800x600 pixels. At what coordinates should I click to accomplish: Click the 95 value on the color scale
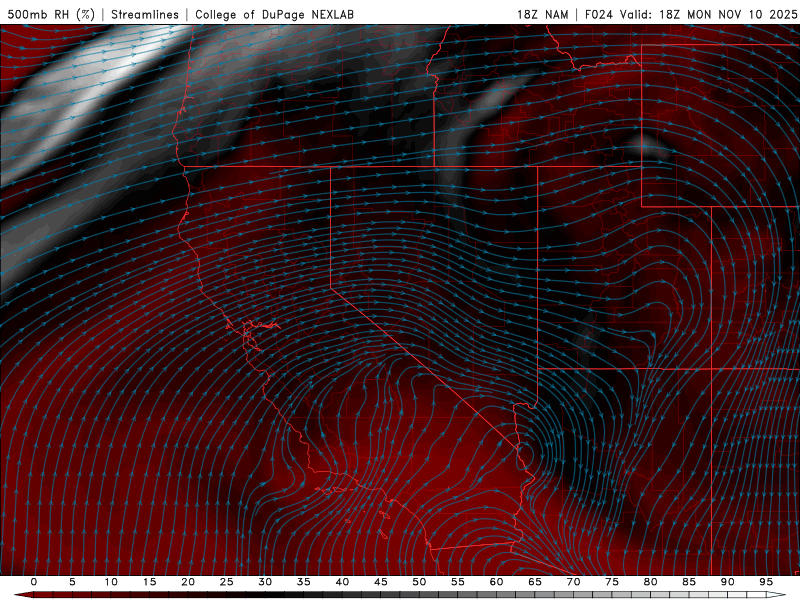tap(766, 582)
